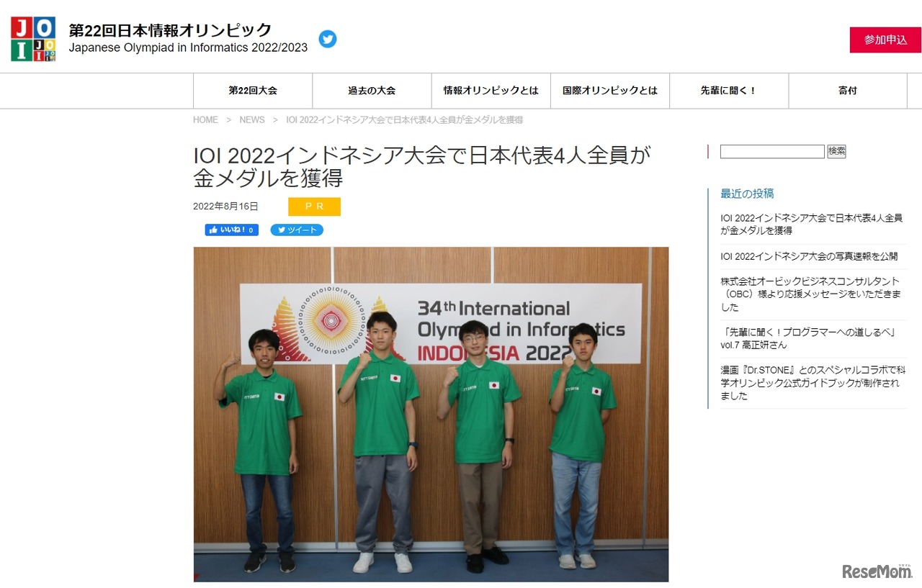This screenshot has width=922, height=588.
Task: Open the 過去の大会 navigation menu
Action: [371, 91]
